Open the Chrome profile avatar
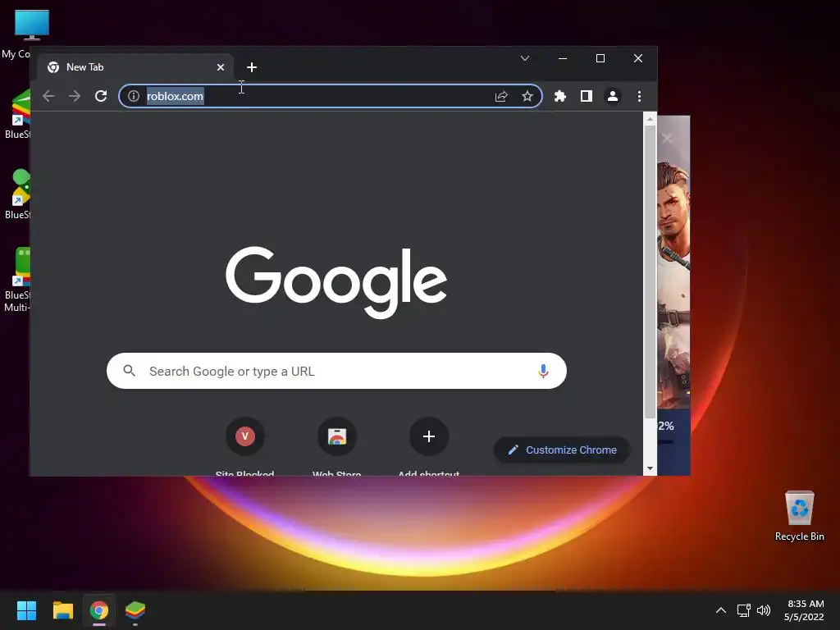Screen dimensions: 840x630 click(612, 96)
